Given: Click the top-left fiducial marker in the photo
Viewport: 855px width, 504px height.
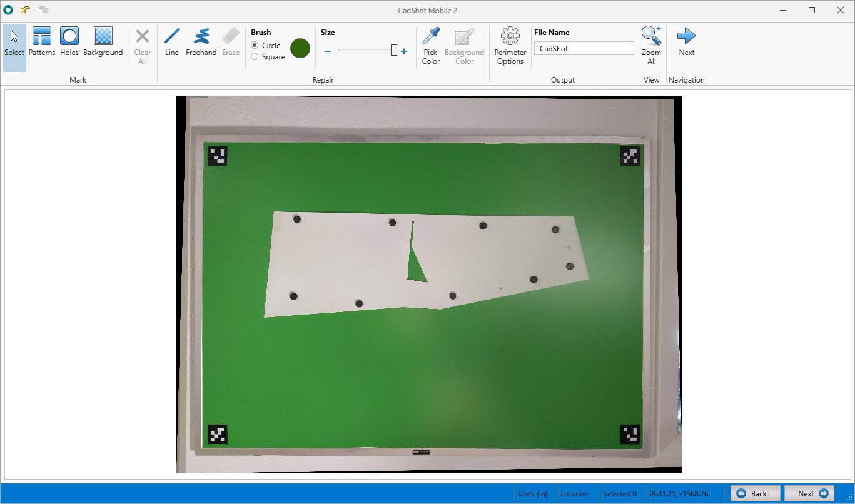Looking at the screenshot, I should (x=218, y=156).
